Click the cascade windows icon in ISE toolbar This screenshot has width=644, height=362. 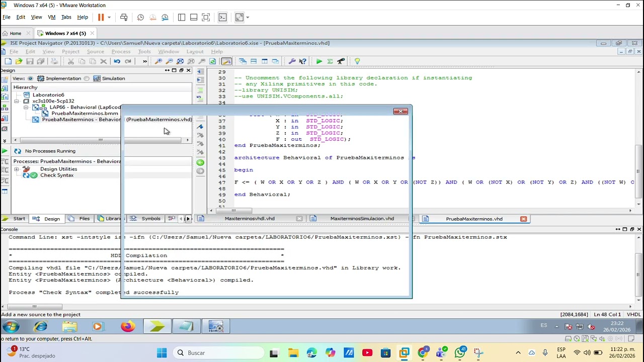pyautogui.click(x=243, y=61)
